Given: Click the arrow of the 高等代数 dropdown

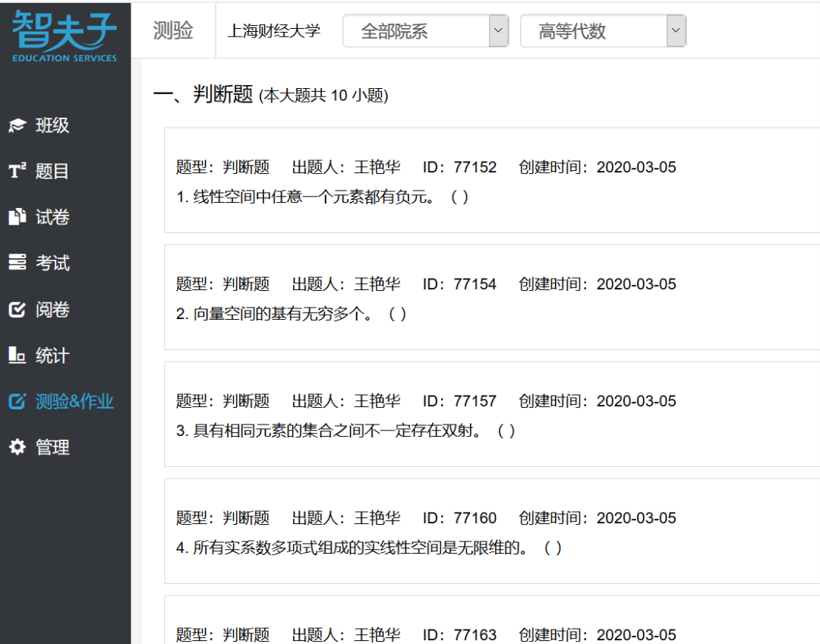Looking at the screenshot, I should (676, 31).
